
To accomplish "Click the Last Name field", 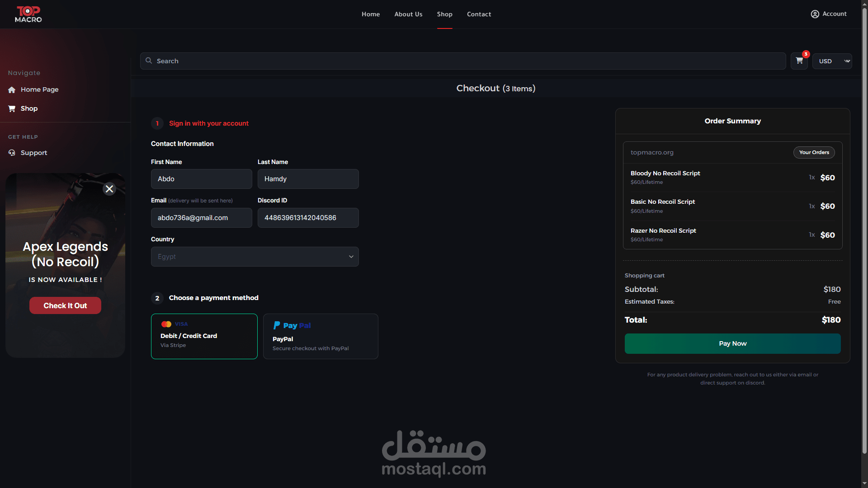I will click(308, 179).
